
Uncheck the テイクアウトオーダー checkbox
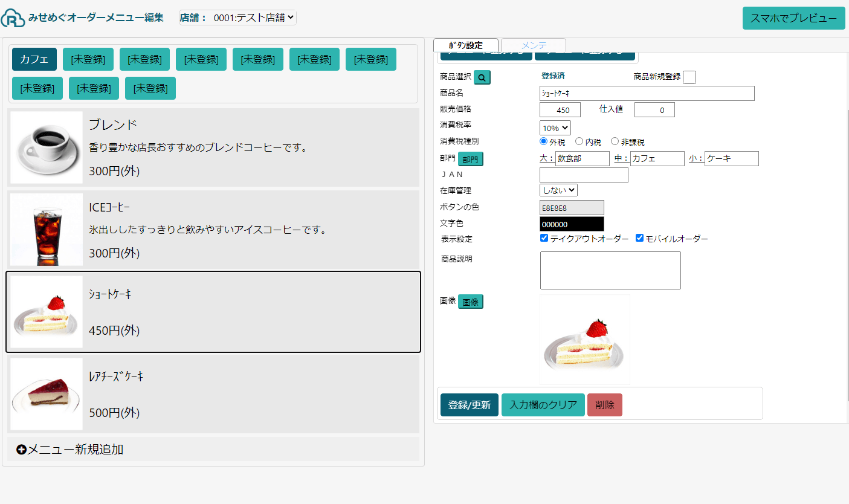544,238
